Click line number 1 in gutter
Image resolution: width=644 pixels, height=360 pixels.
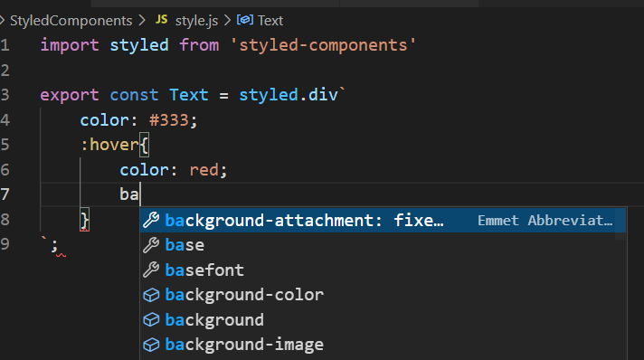coord(5,45)
